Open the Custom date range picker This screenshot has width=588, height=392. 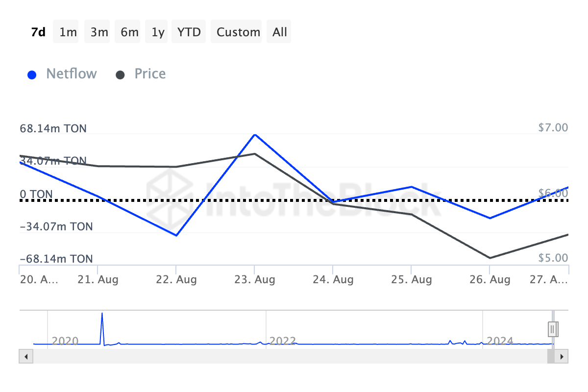click(x=238, y=32)
